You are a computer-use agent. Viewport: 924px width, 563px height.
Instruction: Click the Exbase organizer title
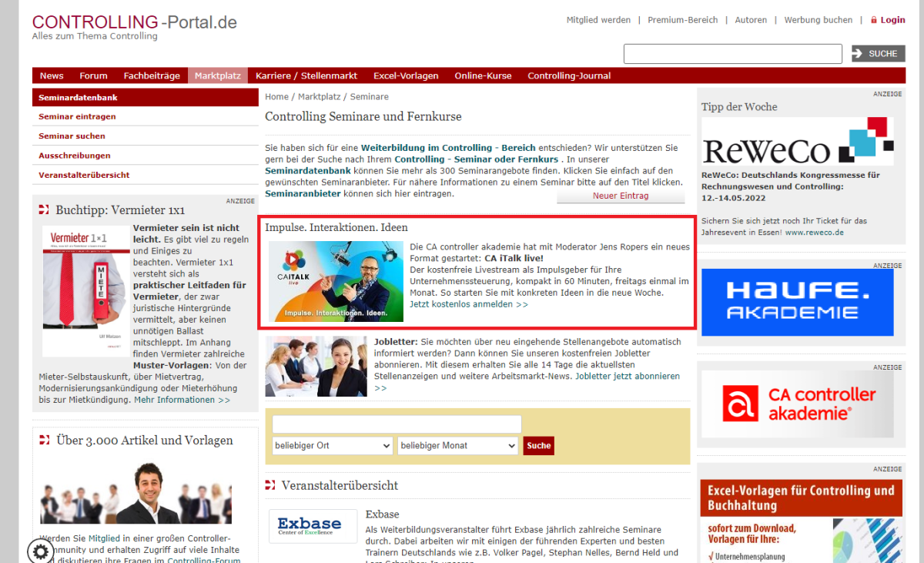click(382, 514)
